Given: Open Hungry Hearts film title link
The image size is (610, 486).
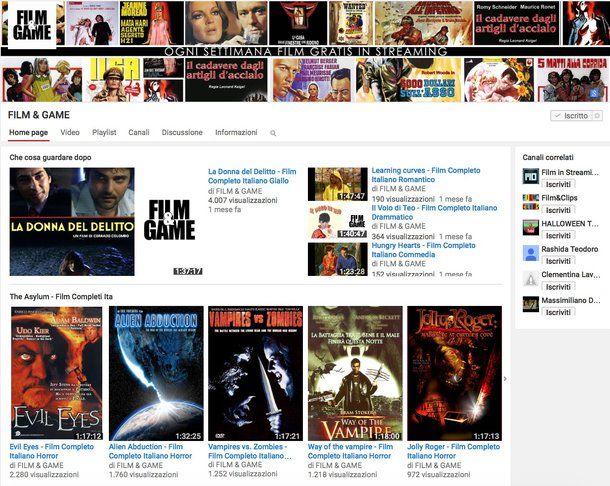Looking at the screenshot, I should click(423, 250).
